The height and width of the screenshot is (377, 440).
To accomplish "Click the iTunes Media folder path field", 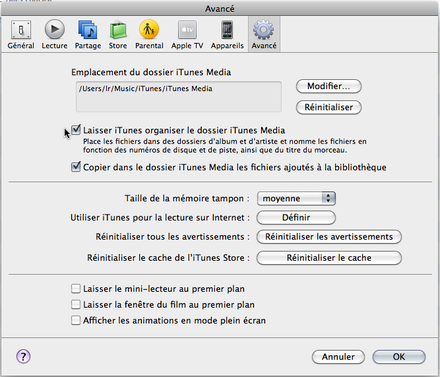I will point(179,97).
